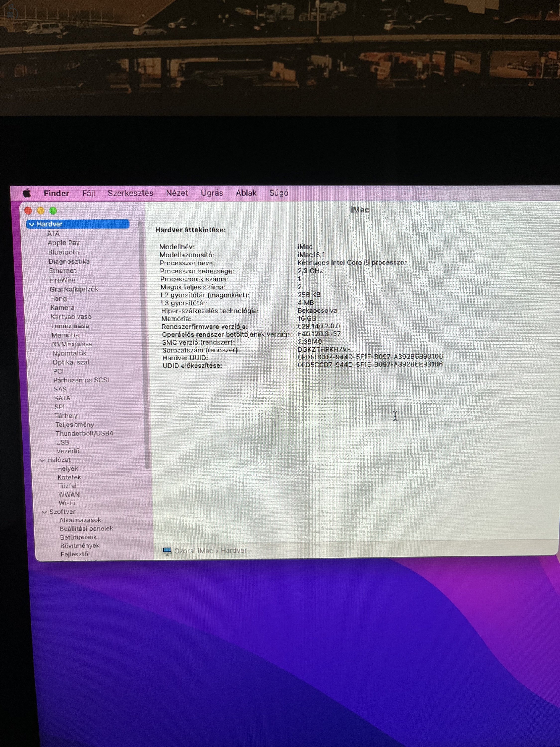560x747 pixels.
Task: Select SATA in the sidebar
Action: (62, 398)
